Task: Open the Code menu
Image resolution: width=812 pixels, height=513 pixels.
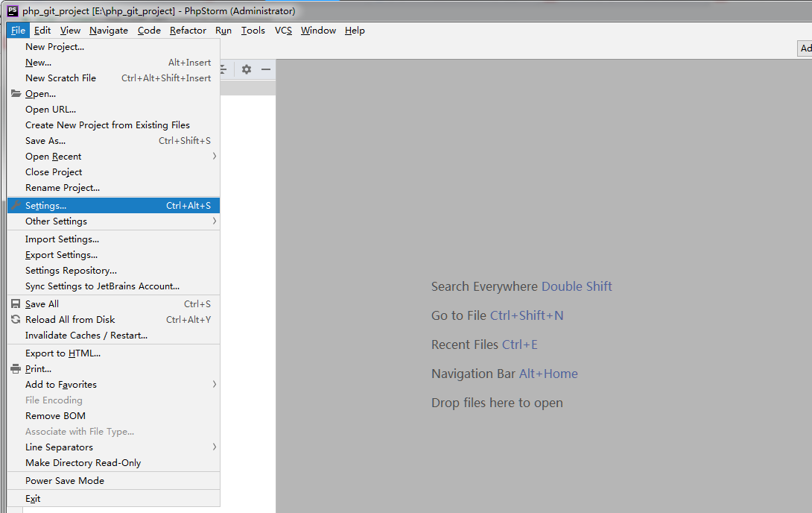Action: pos(149,31)
